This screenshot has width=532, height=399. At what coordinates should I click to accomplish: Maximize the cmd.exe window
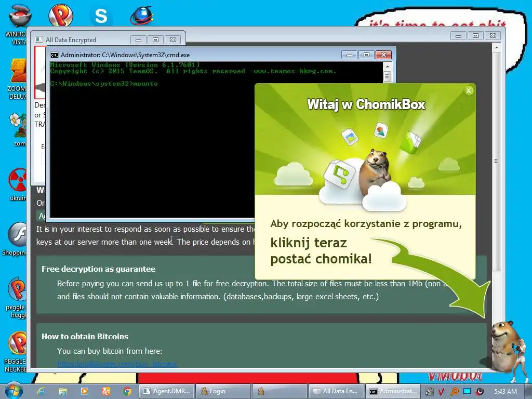tap(366, 55)
